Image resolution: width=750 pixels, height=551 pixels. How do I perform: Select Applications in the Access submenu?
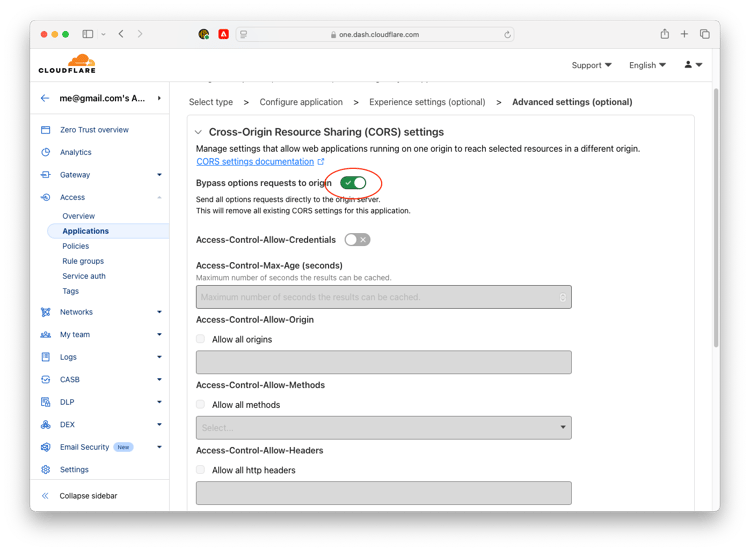click(86, 231)
